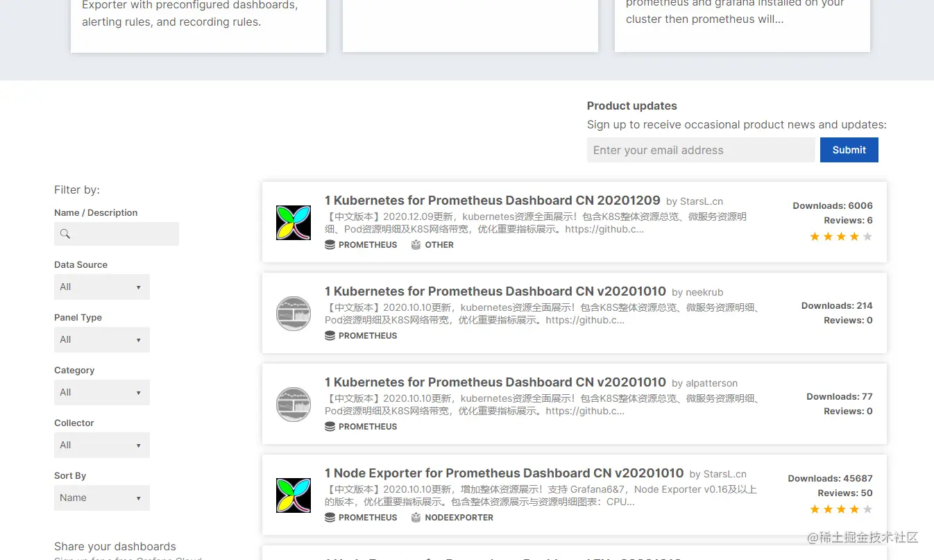Open Kubernetes Dashboard CN v20201010 by neekrub
934x560 pixels.
pyautogui.click(x=495, y=291)
